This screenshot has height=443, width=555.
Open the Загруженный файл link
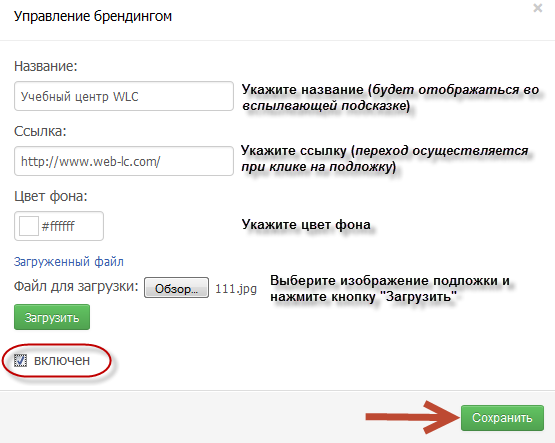(69, 262)
